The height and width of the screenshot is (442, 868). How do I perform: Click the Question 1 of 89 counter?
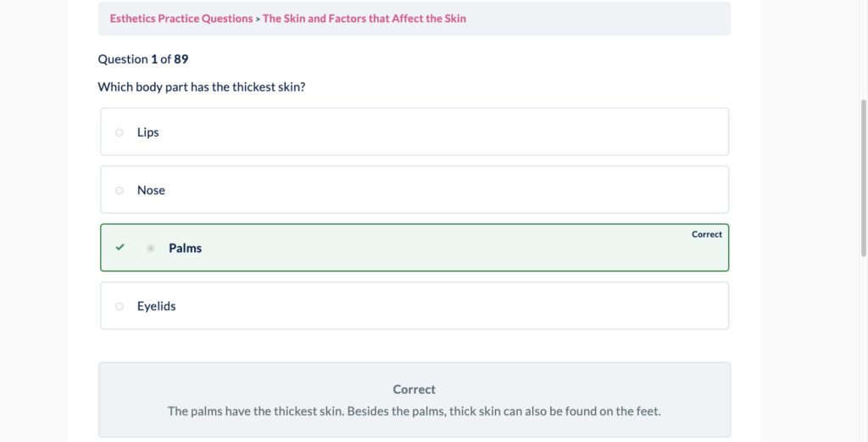tap(142, 59)
